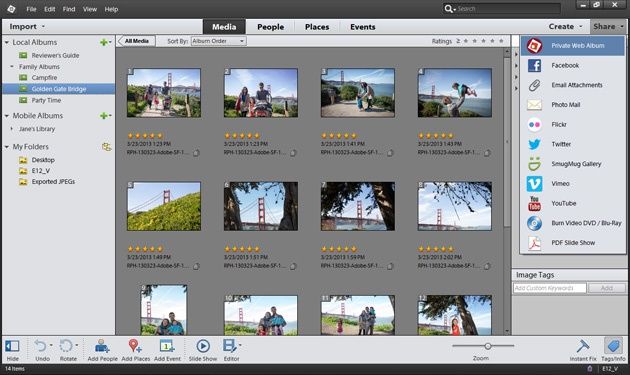
Task: Switch to the Places tab
Action: click(x=317, y=27)
